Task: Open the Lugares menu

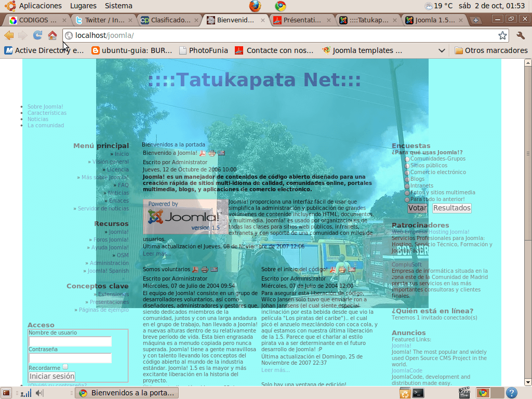Action: tap(83, 6)
